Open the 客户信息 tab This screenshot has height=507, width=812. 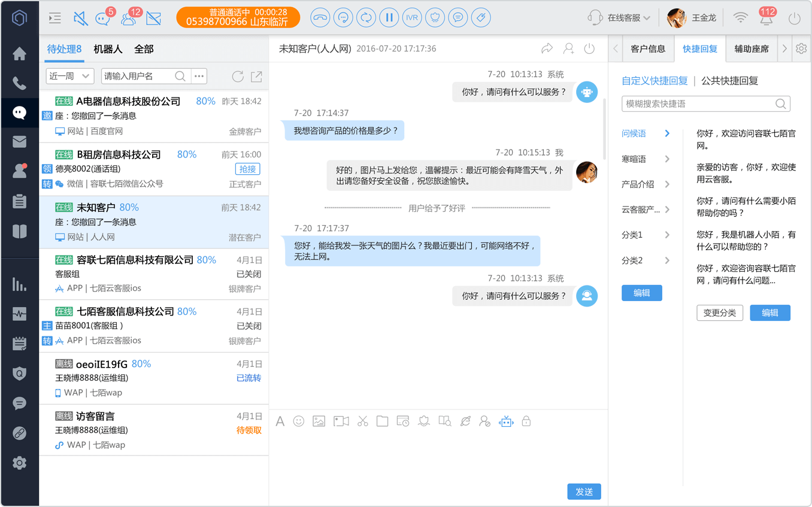pos(648,49)
